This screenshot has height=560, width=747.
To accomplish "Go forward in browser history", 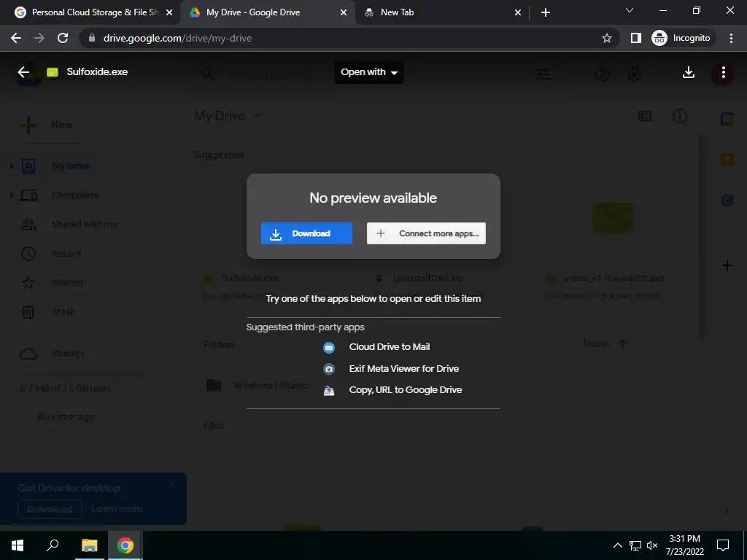I will (39, 38).
